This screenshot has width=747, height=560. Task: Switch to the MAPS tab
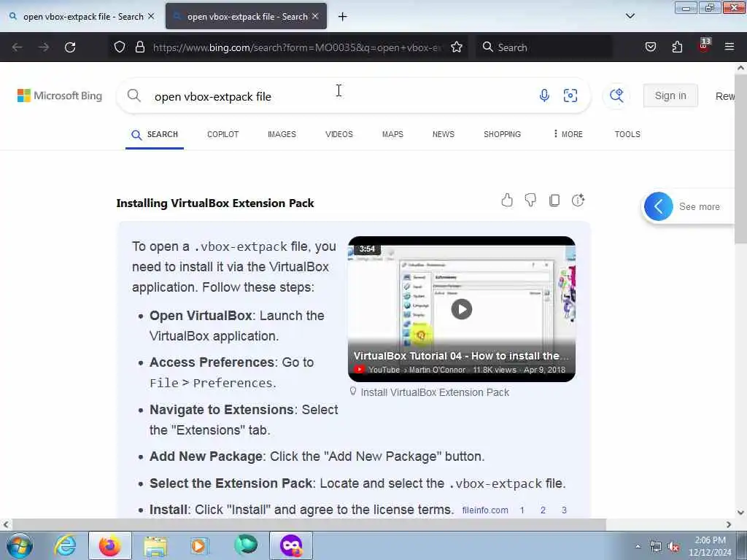[392, 134]
